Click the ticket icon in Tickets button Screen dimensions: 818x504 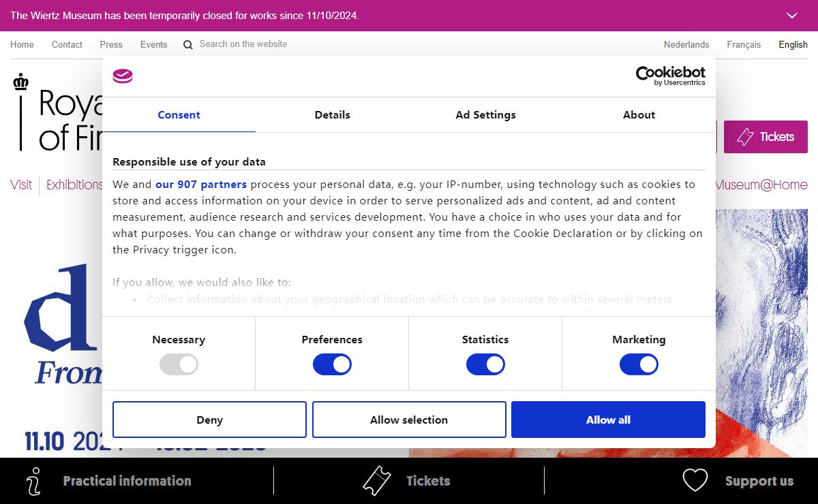coord(745,137)
